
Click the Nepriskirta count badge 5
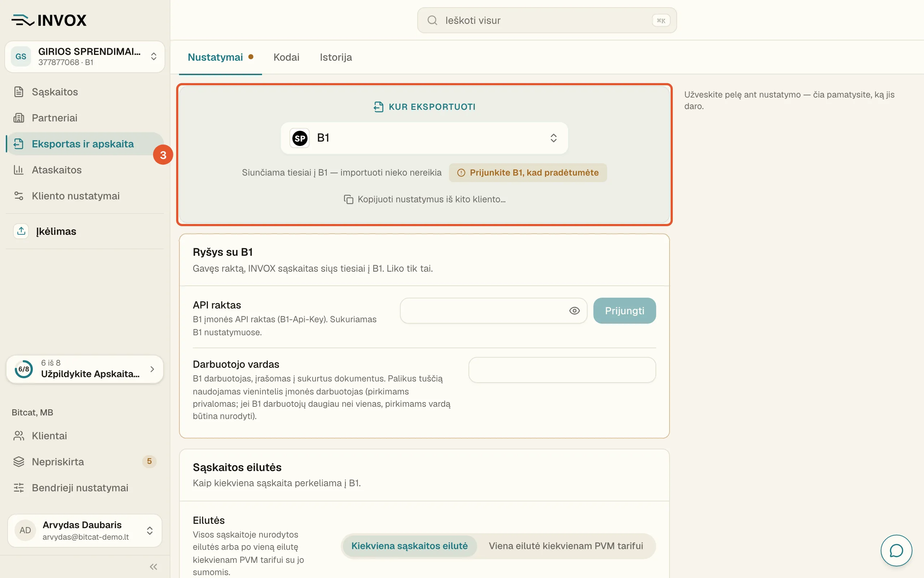[149, 461]
